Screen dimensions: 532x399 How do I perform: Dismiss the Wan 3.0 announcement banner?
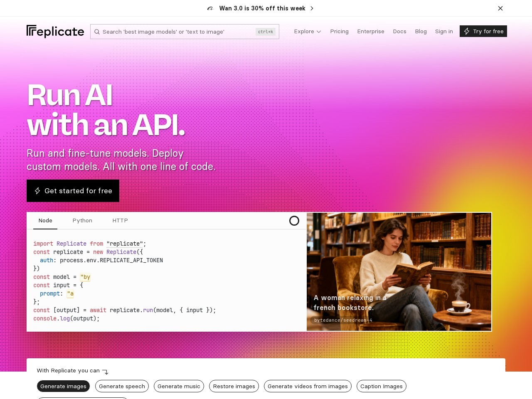pos(500,8)
